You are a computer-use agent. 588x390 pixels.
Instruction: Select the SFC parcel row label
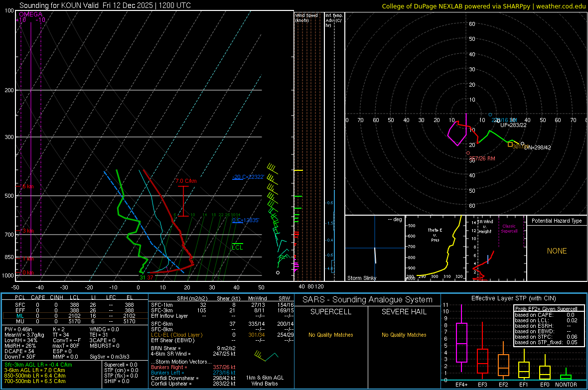coord(20,305)
